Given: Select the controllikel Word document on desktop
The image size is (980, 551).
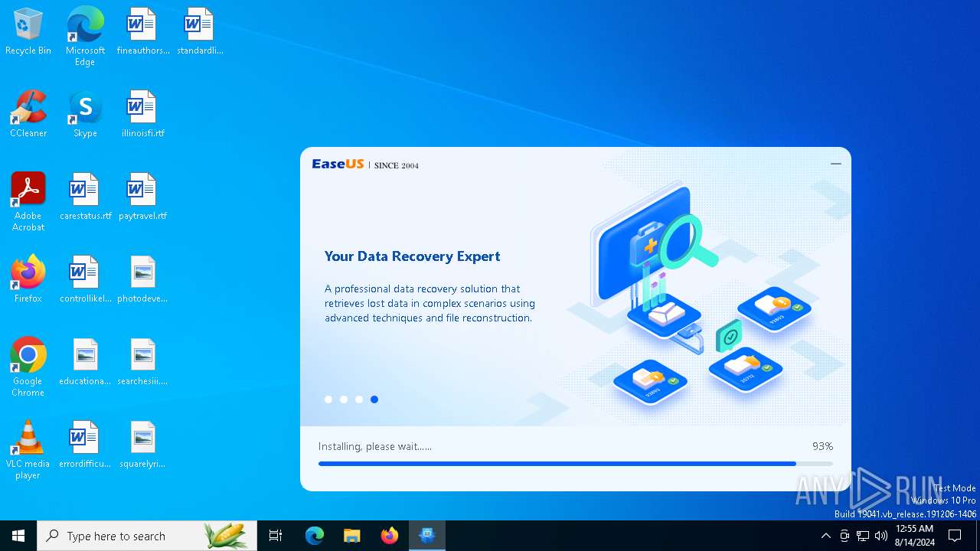Looking at the screenshot, I should tap(85, 279).
